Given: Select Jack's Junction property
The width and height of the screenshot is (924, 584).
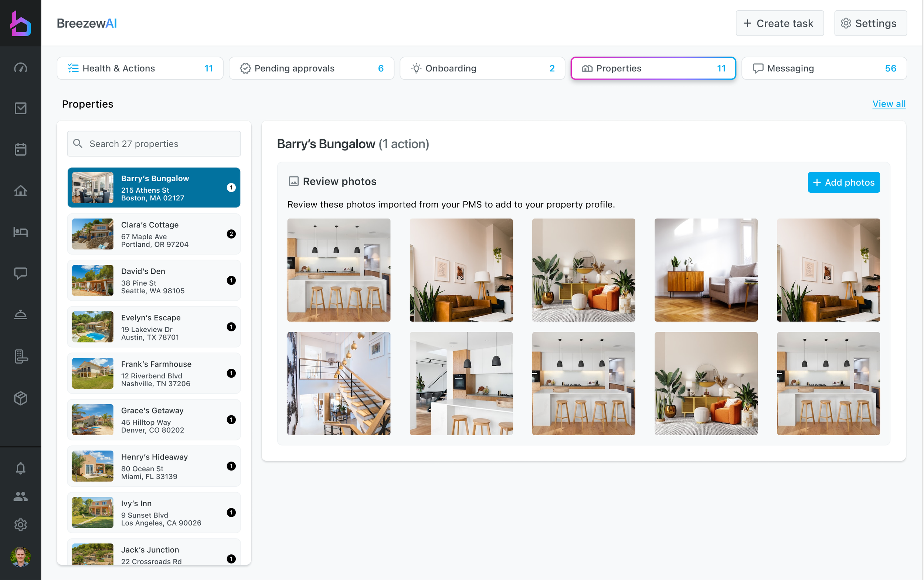Looking at the screenshot, I should [x=154, y=553].
